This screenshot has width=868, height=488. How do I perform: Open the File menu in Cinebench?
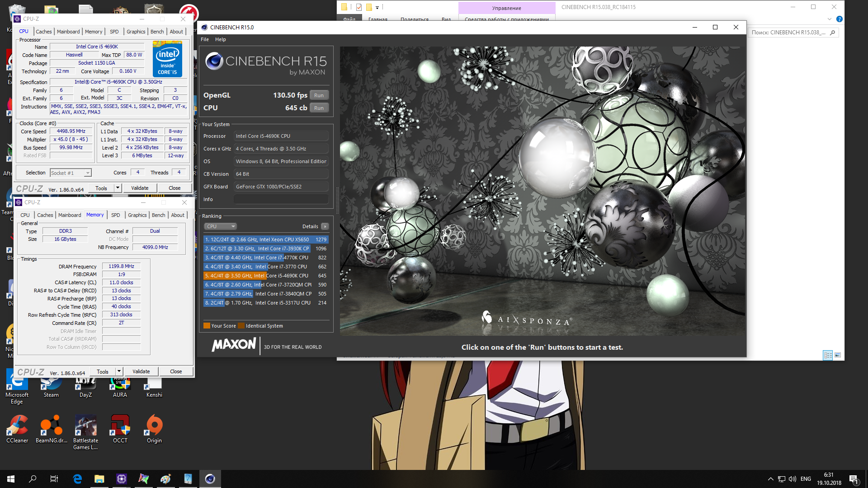coord(205,39)
